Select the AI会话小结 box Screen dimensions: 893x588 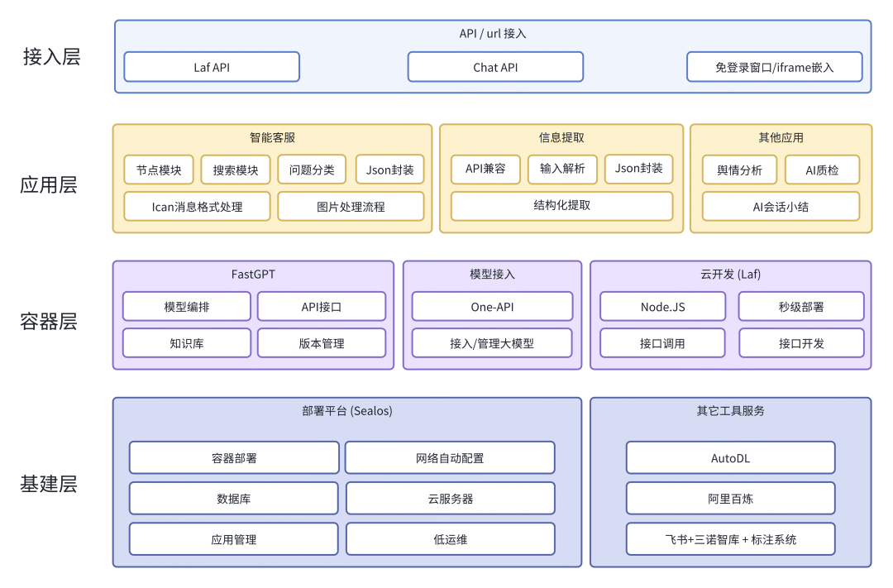pos(781,206)
